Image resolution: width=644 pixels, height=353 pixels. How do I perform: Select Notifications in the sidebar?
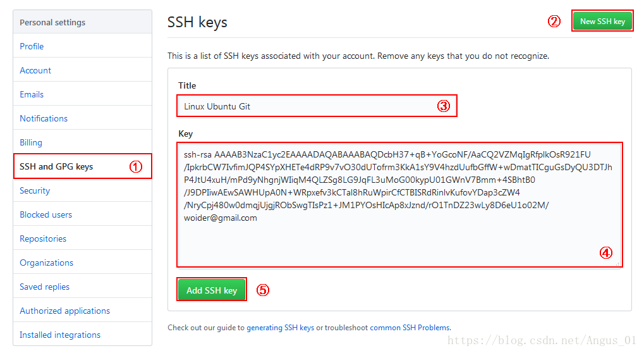point(44,118)
